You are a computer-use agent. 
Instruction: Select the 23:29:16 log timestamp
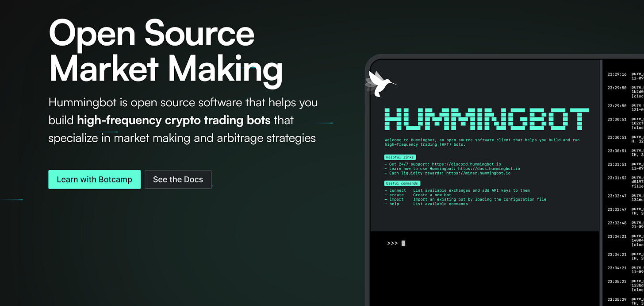[x=617, y=74]
